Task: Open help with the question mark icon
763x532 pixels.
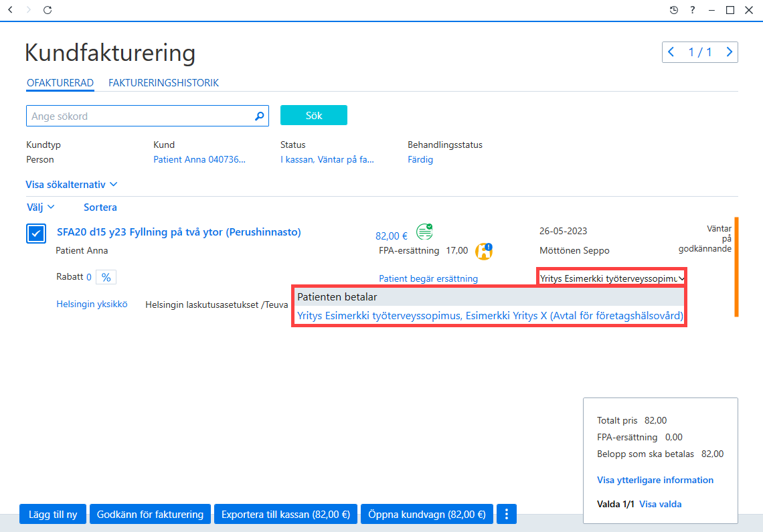Action: click(693, 10)
